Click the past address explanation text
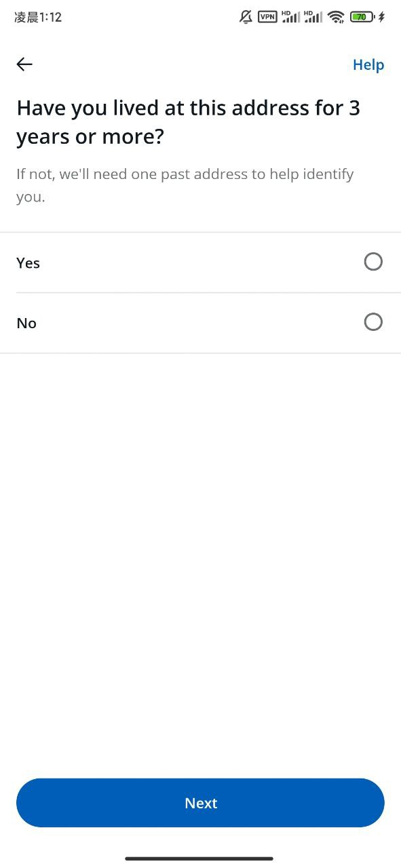The height and width of the screenshot is (868, 401). [x=185, y=186]
